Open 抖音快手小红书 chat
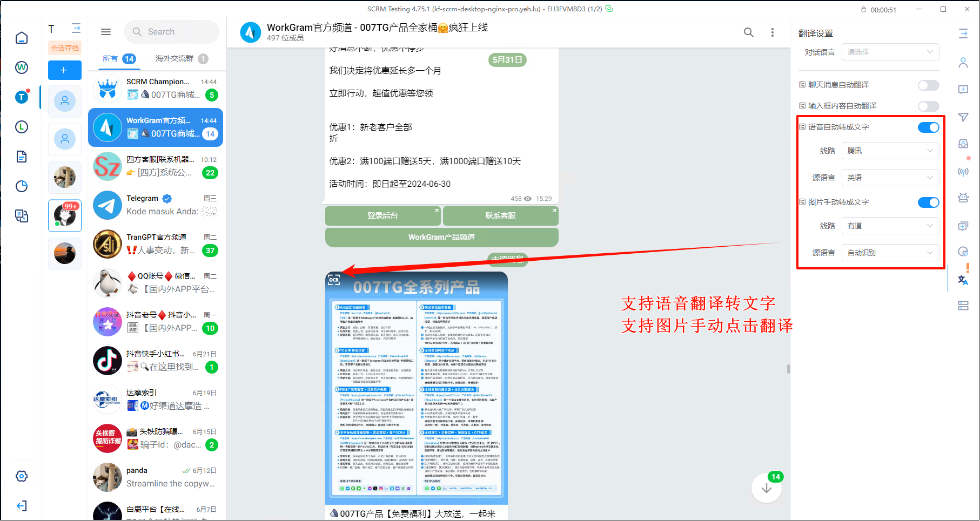 pos(156,361)
